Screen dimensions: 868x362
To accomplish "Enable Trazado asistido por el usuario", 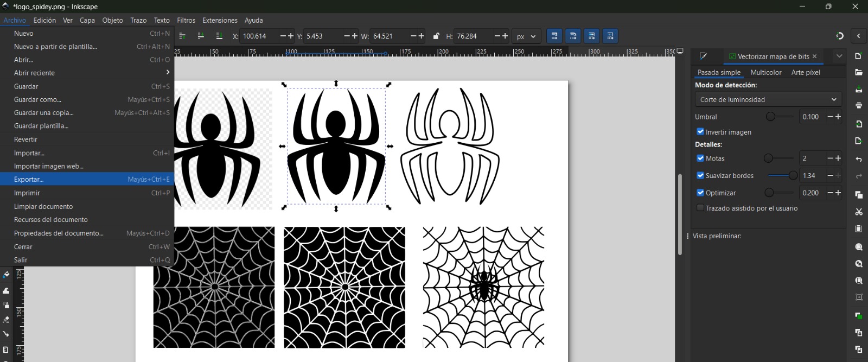I will tap(700, 208).
